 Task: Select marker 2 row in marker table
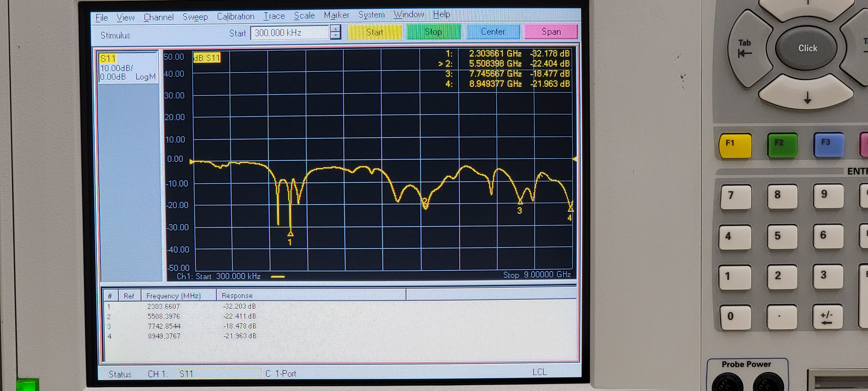click(x=164, y=316)
